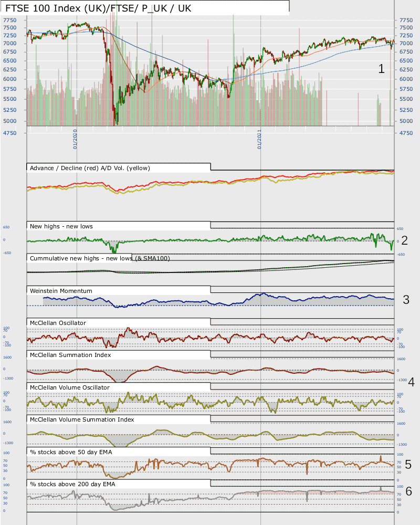Select the New highs - new lows label

point(61,226)
